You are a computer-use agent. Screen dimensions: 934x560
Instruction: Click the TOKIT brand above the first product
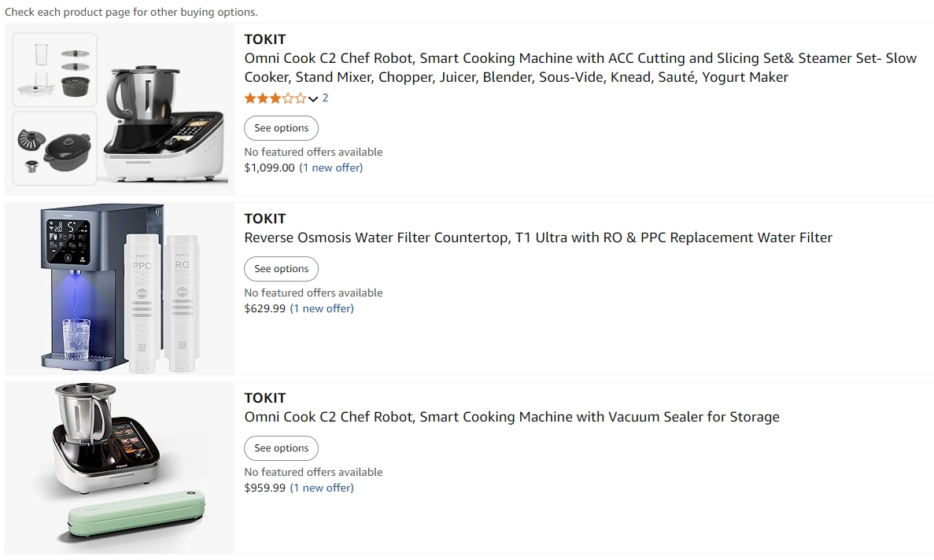[x=265, y=40]
